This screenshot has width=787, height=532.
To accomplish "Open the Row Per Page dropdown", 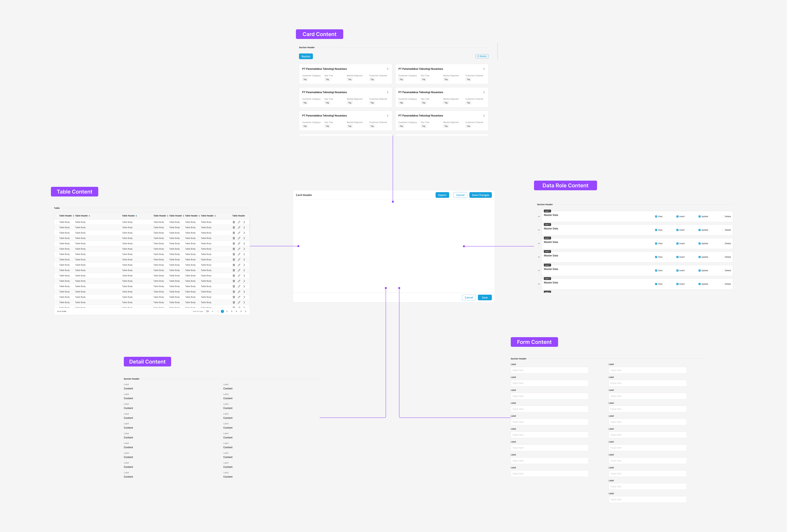I will [x=210, y=311].
